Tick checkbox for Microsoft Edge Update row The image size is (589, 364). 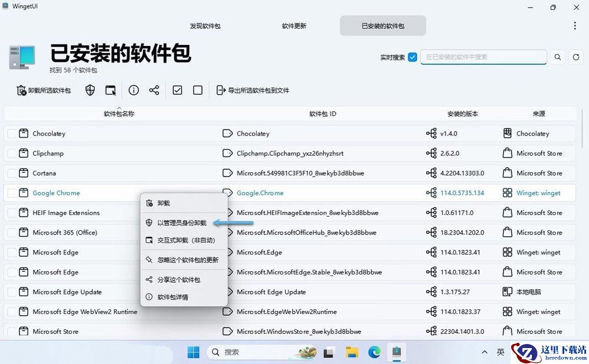12,292
